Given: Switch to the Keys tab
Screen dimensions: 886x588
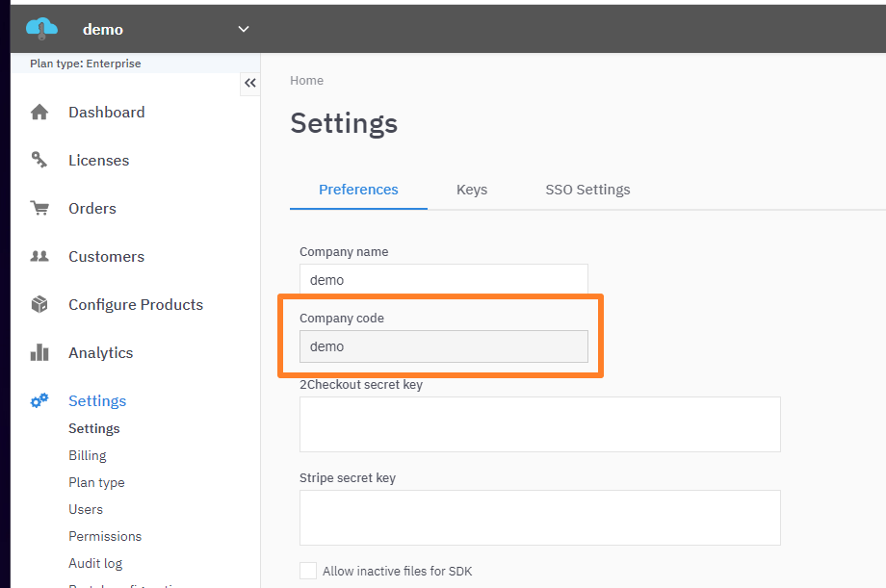Looking at the screenshot, I should pyautogui.click(x=472, y=190).
